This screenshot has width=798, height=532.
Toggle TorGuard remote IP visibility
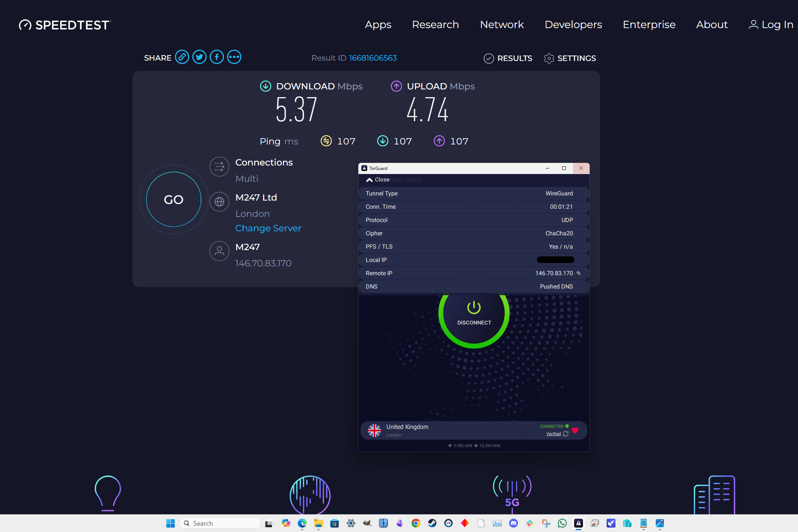(x=578, y=274)
